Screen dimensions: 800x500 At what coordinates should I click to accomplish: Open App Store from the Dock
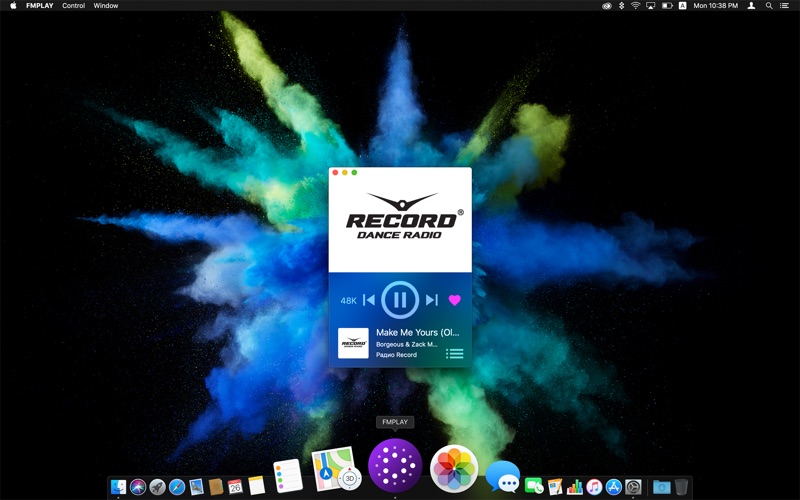(614, 487)
